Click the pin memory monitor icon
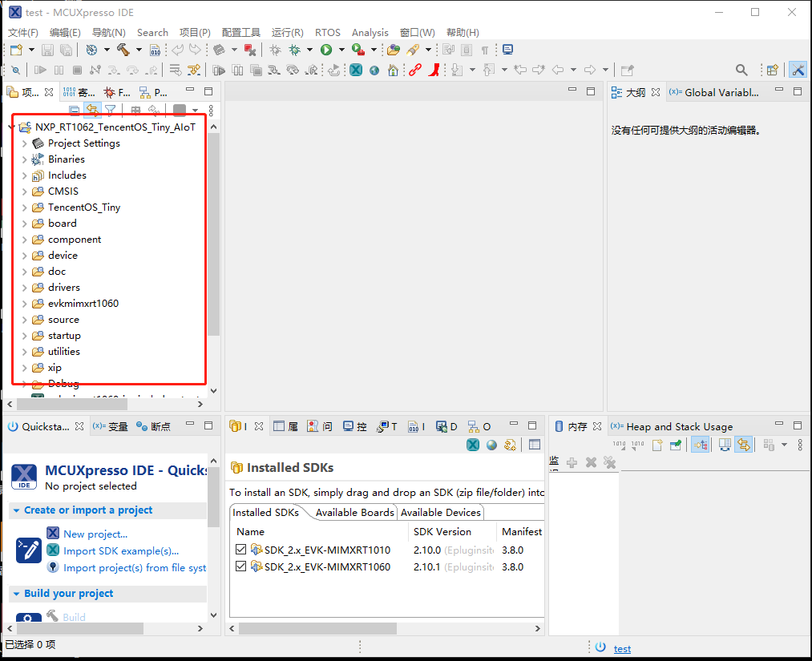The height and width of the screenshot is (661, 812). click(676, 445)
